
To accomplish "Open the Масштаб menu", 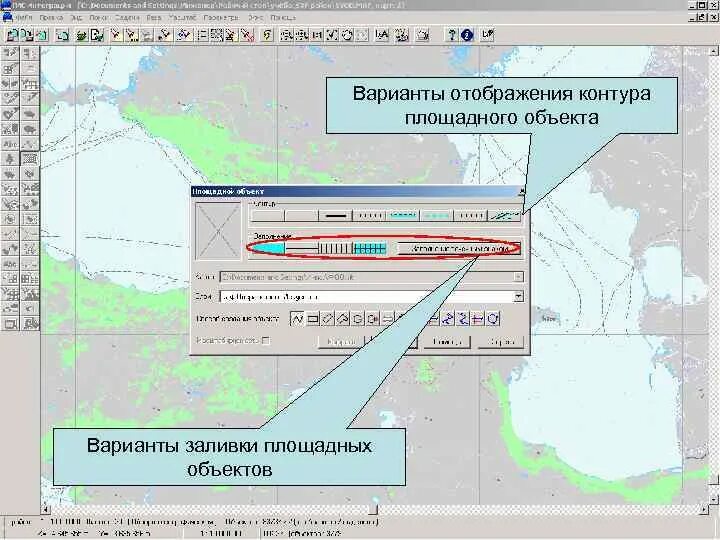I will click(x=182, y=17).
